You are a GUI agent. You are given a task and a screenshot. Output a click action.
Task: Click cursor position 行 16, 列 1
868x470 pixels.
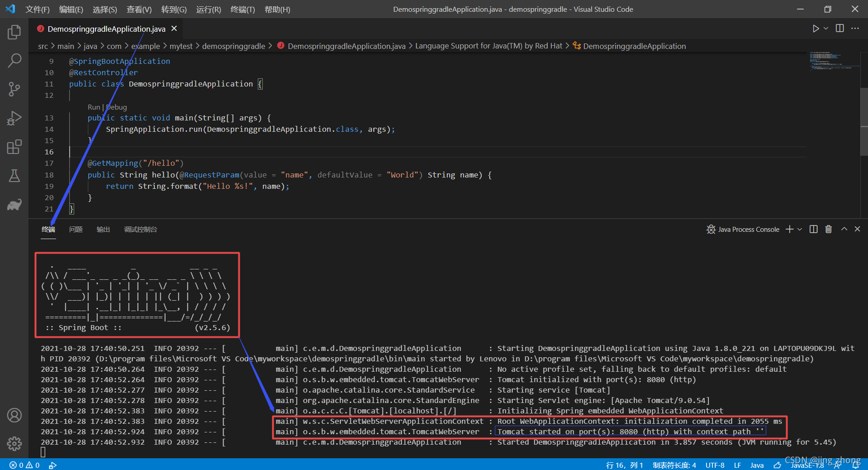tap(624, 465)
